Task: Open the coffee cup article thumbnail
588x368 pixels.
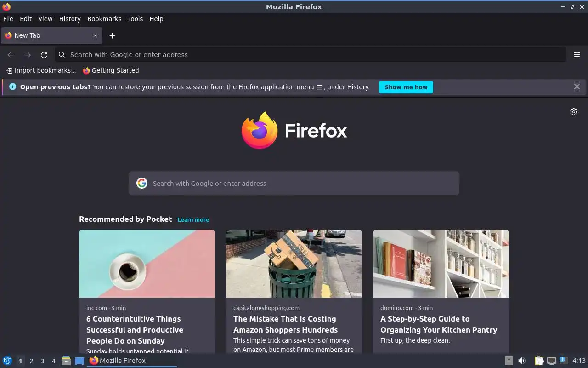Action: pos(147,264)
